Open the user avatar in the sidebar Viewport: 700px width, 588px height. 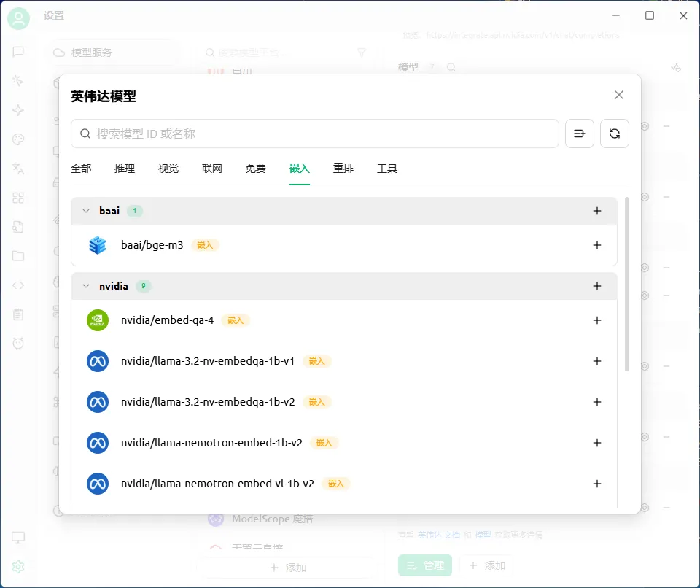pyautogui.click(x=18, y=18)
